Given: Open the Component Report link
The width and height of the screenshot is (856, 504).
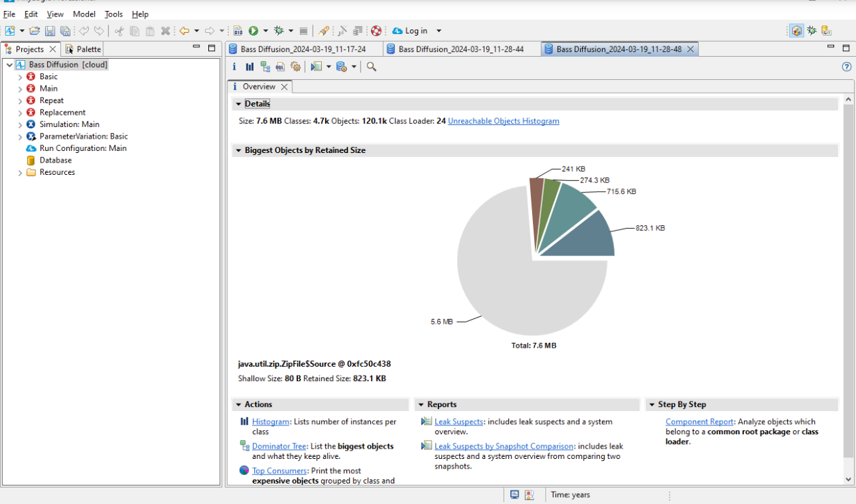Looking at the screenshot, I should tap(699, 422).
